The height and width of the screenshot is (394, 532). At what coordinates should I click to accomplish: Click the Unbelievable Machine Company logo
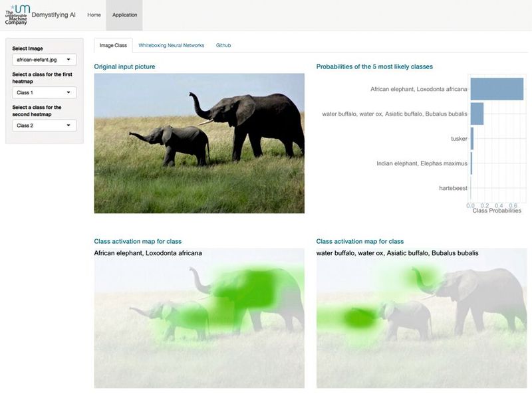[x=16, y=14]
